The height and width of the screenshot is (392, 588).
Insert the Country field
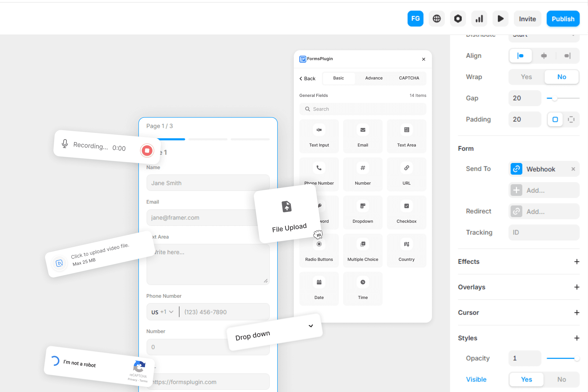(x=406, y=250)
